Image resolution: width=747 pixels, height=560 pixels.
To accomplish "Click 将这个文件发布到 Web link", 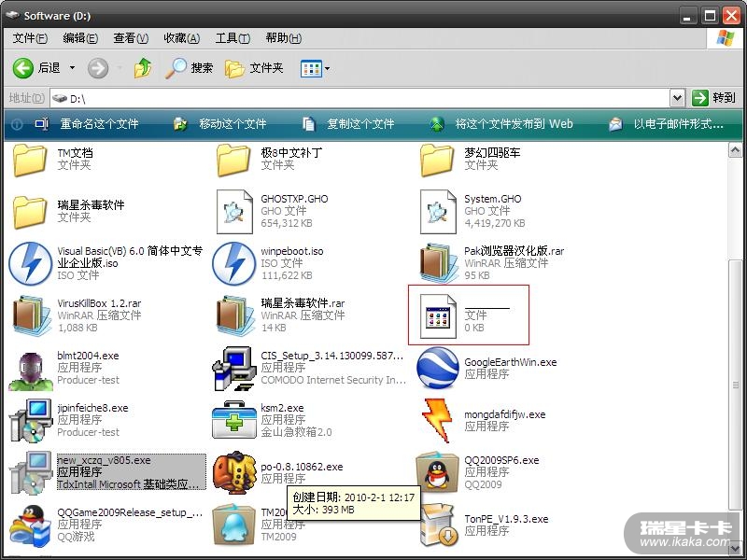I will click(x=501, y=124).
